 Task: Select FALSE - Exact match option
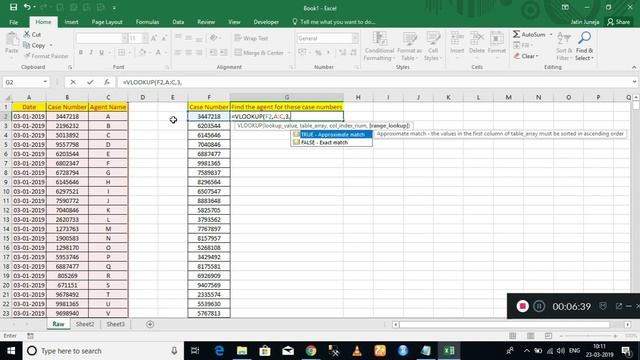click(x=331, y=142)
